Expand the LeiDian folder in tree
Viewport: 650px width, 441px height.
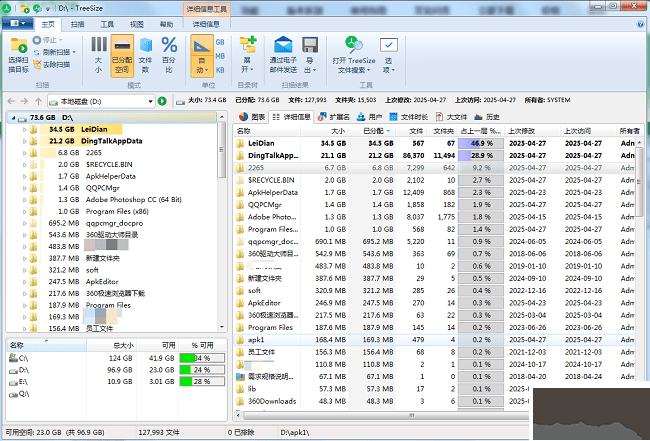pos(25,129)
